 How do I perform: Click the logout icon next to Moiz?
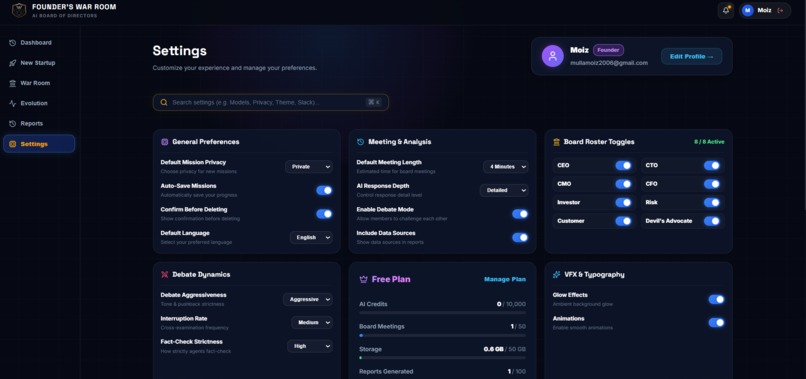tap(781, 10)
